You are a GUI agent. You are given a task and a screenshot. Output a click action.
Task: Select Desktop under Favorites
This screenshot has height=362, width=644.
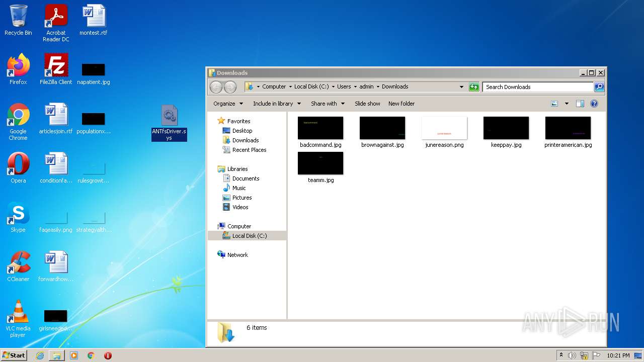point(242,131)
